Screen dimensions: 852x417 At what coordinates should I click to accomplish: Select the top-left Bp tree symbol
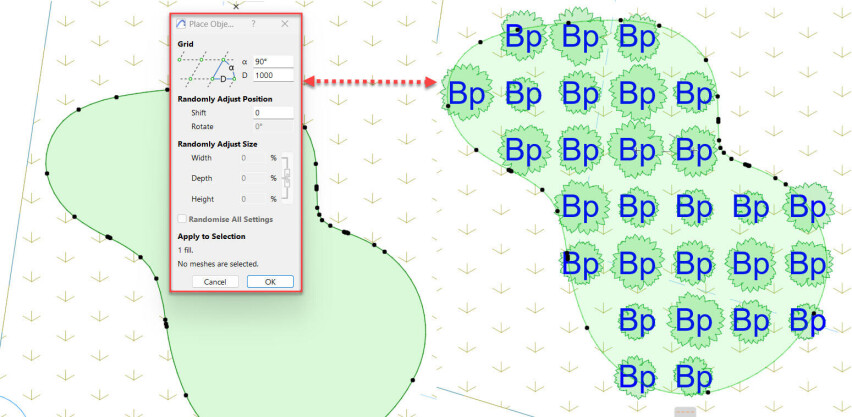[524, 37]
